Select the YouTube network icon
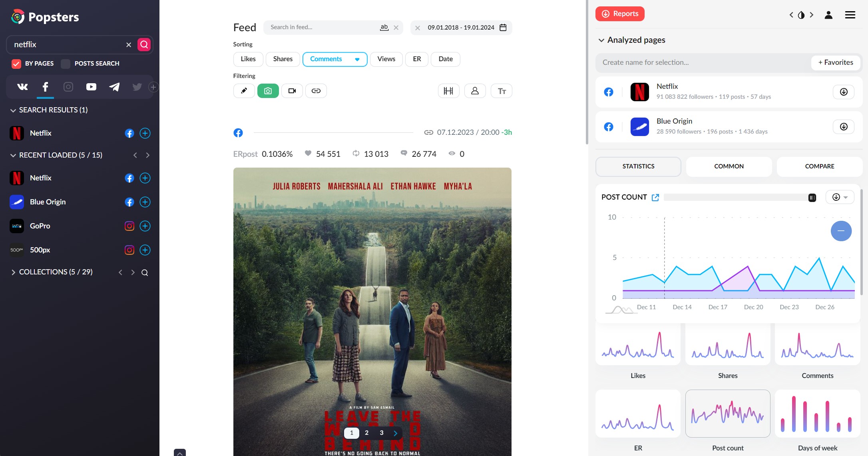The width and height of the screenshot is (868, 456). click(91, 87)
